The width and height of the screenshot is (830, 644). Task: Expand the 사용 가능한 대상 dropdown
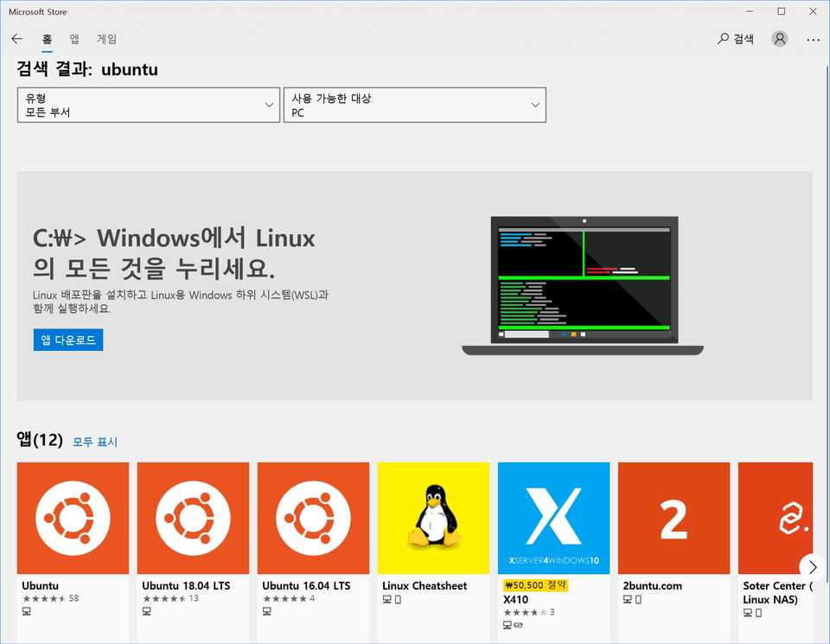point(414,105)
